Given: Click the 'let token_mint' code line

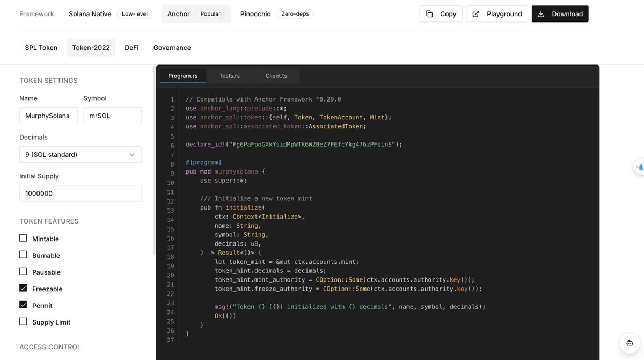Looking at the screenshot, I should coord(287,262).
